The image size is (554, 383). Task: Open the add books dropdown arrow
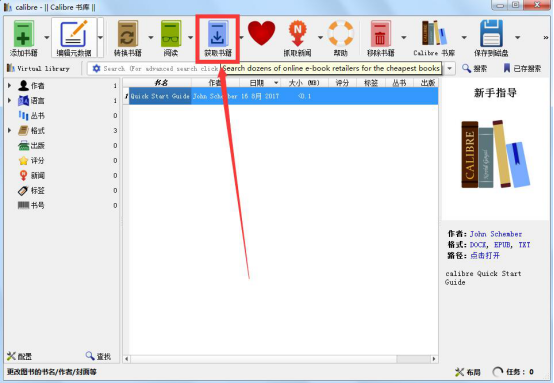[47, 37]
